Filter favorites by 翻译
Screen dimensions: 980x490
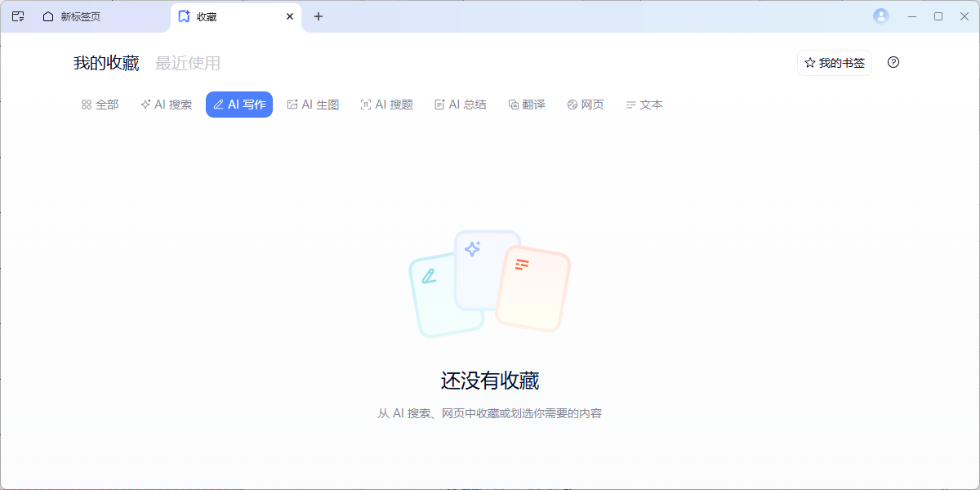[x=527, y=105]
